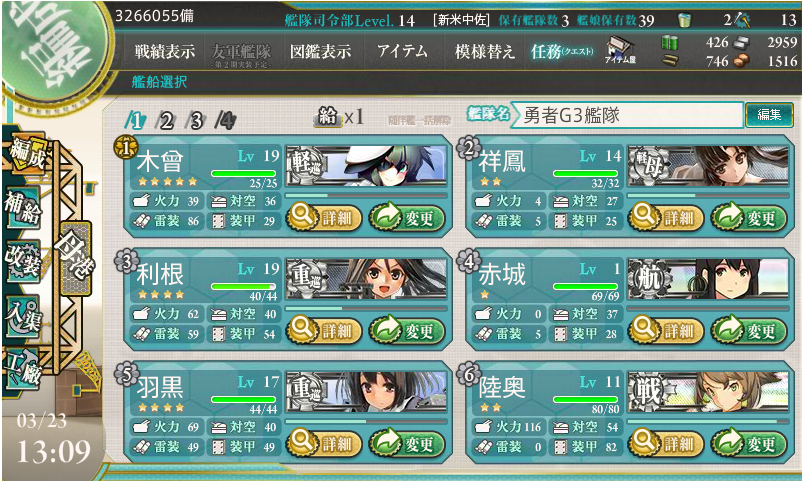The width and height of the screenshot is (805, 483).
Task: Open 図鑑表示 encyclopedia menu
Action: pos(320,51)
